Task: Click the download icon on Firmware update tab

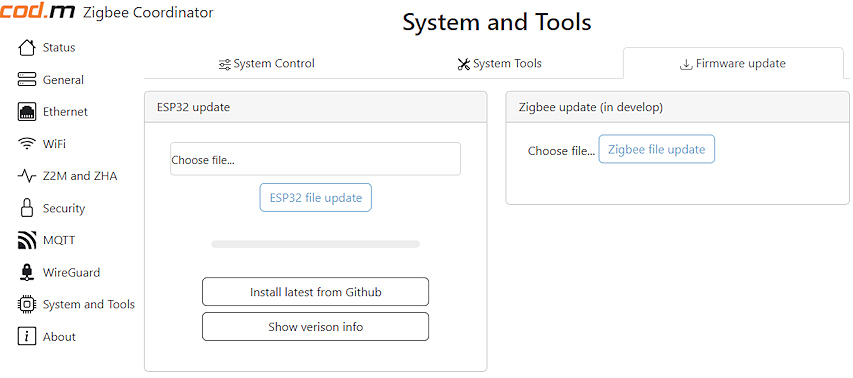Action: [685, 65]
